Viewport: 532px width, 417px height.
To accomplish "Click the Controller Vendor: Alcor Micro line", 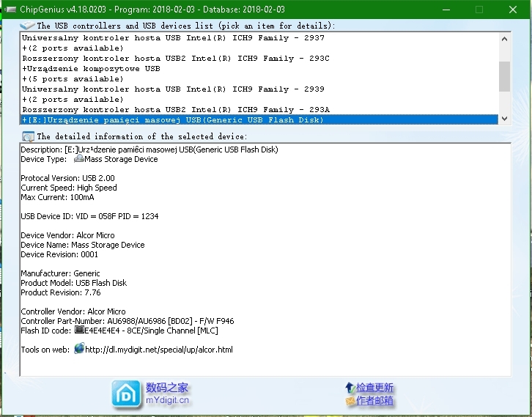I will point(73,311).
